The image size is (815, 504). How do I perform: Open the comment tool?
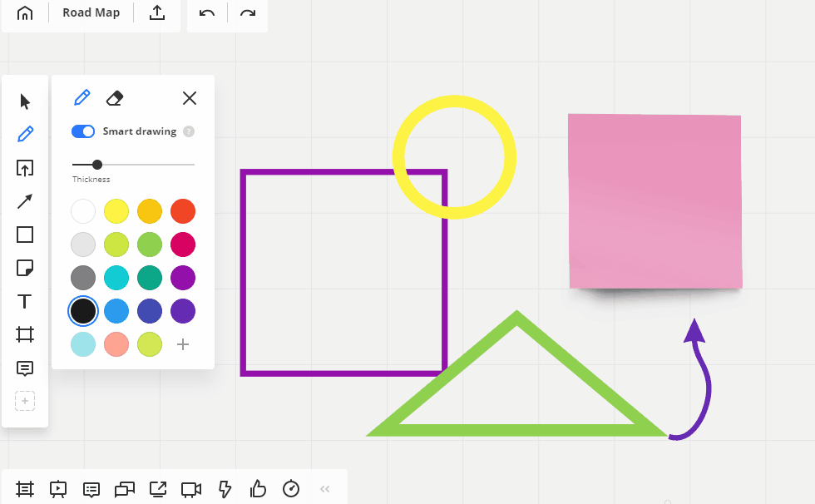25,368
